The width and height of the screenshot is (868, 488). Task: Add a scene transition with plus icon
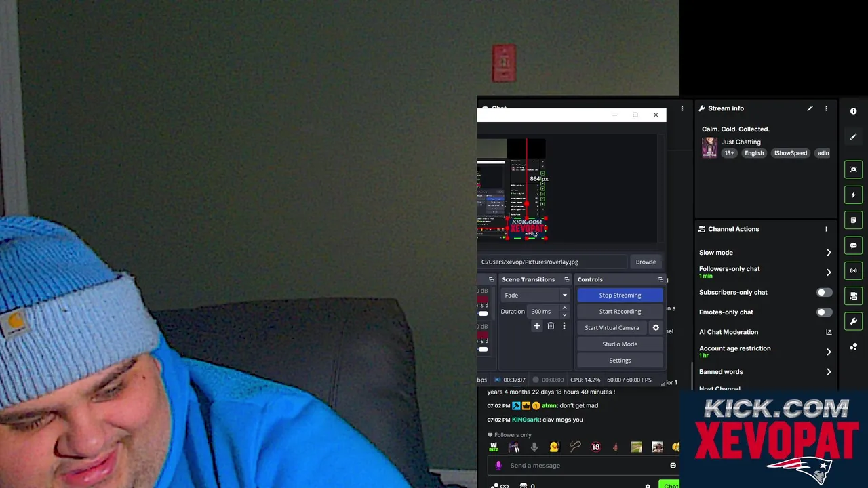[537, 326]
